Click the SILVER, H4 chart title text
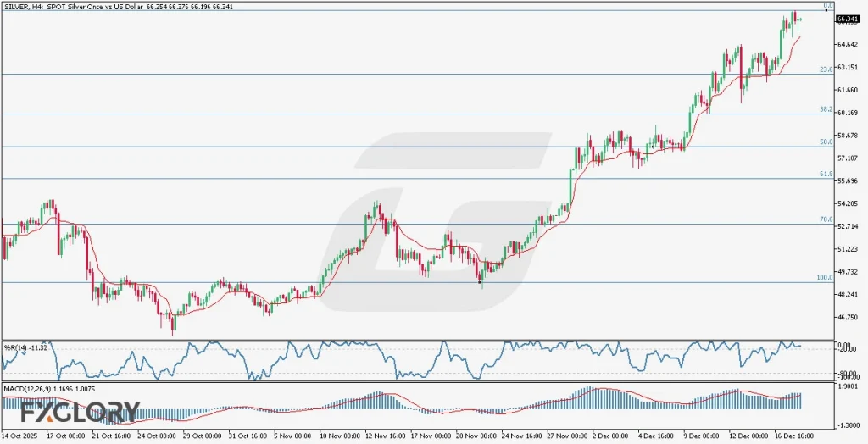 (118, 6)
